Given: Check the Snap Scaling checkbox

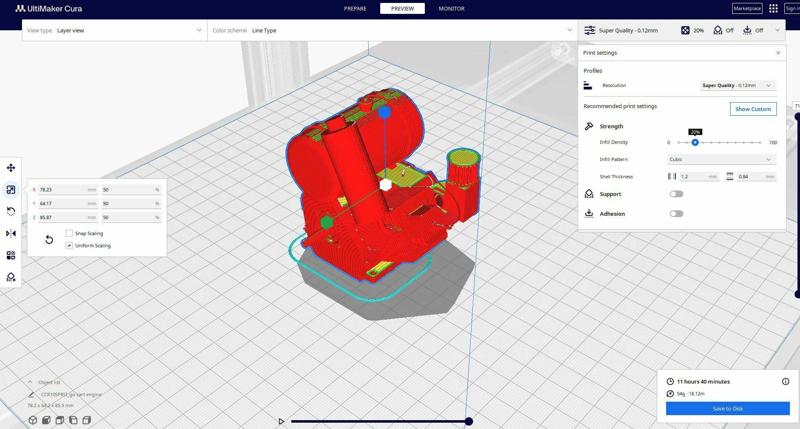Looking at the screenshot, I should pyautogui.click(x=69, y=233).
